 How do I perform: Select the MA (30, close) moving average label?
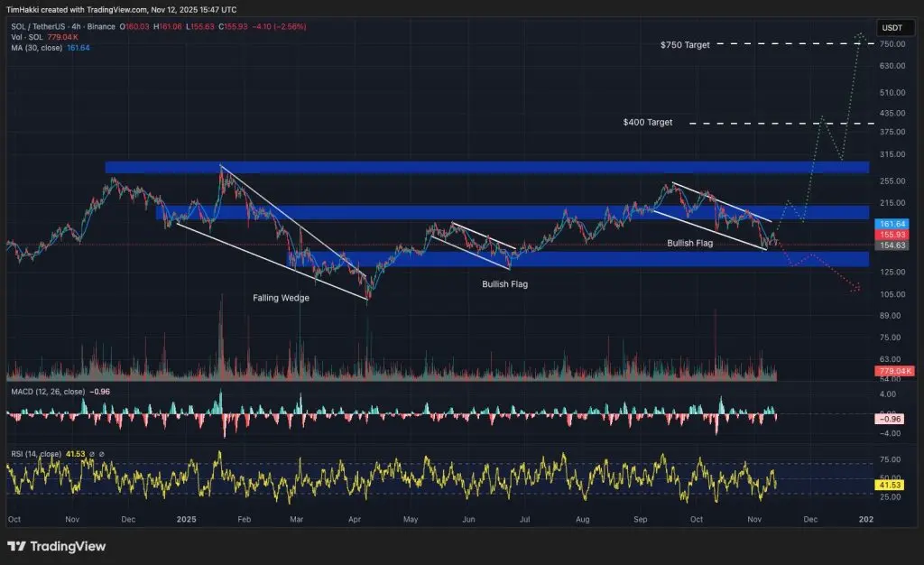point(36,48)
